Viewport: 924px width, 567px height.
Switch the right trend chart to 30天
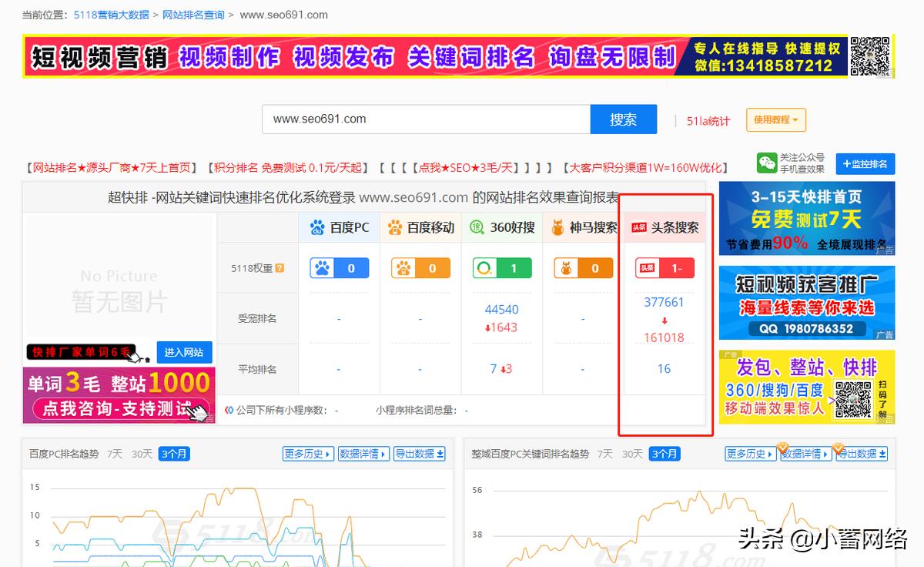click(631, 454)
